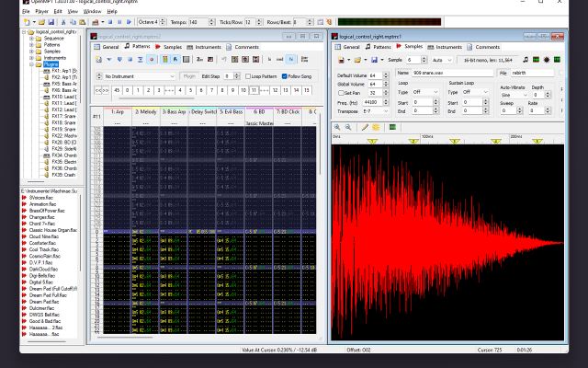Select 'FX1: Arp 1' plugin in the tree
This screenshot has width=588, height=368.
[x=64, y=71]
